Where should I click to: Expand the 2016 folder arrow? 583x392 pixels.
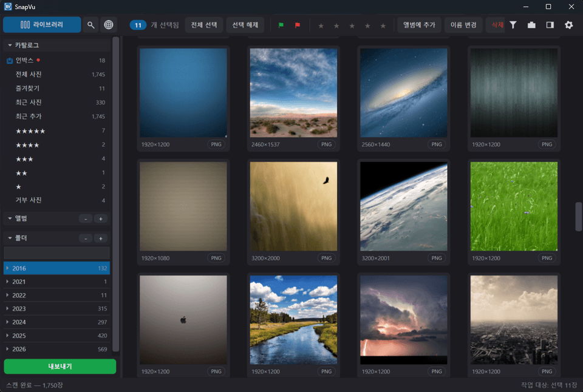pyautogui.click(x=7, y=268)
